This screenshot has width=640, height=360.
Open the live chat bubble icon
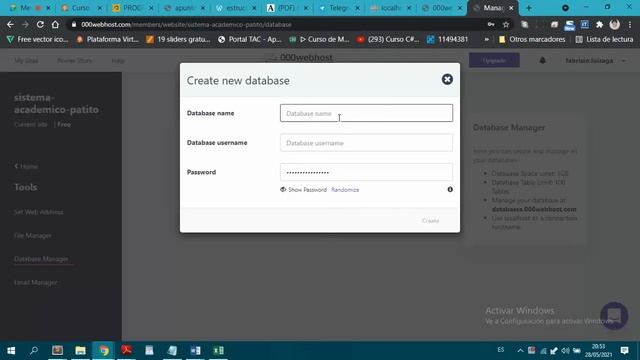(x=614, y=316)
